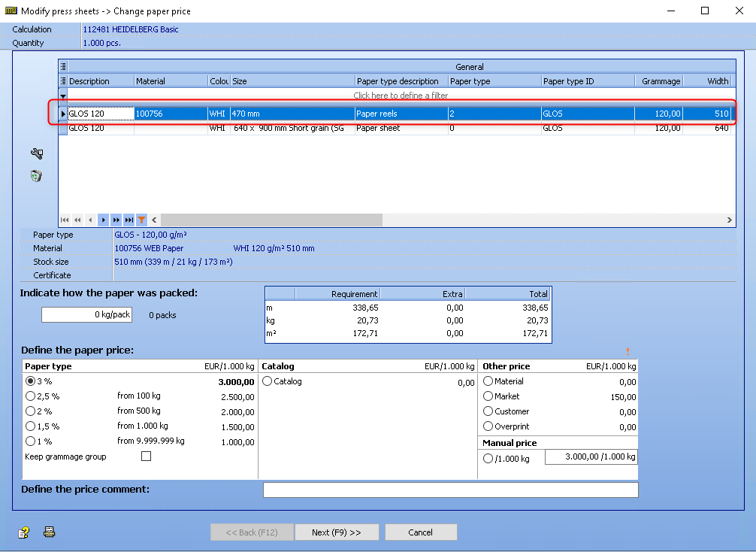756x552 pixels.
Task: Click the 338,65 requirement value in m row
Action: coord(365,308)
